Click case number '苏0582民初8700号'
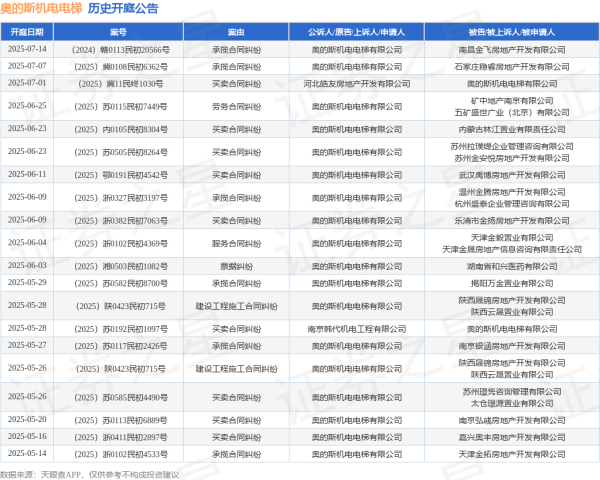Viewport: 600px width, 480px height. [121, 283]
